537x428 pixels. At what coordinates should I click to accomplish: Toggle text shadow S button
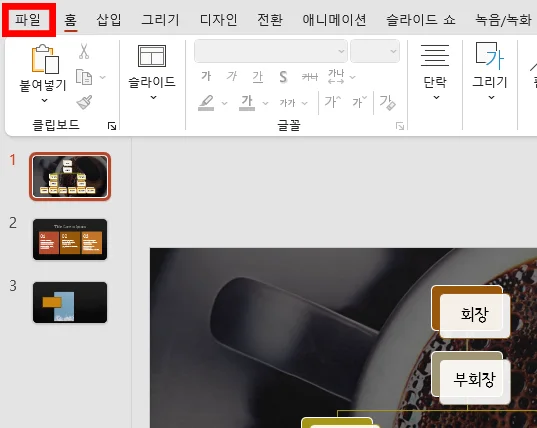pyautogui.click(x=283, y=77)
